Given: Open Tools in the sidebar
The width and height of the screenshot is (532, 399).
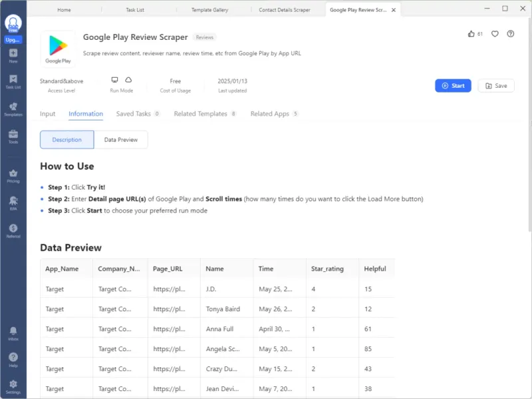Looking at the screenshot, I should coord(13,137).
